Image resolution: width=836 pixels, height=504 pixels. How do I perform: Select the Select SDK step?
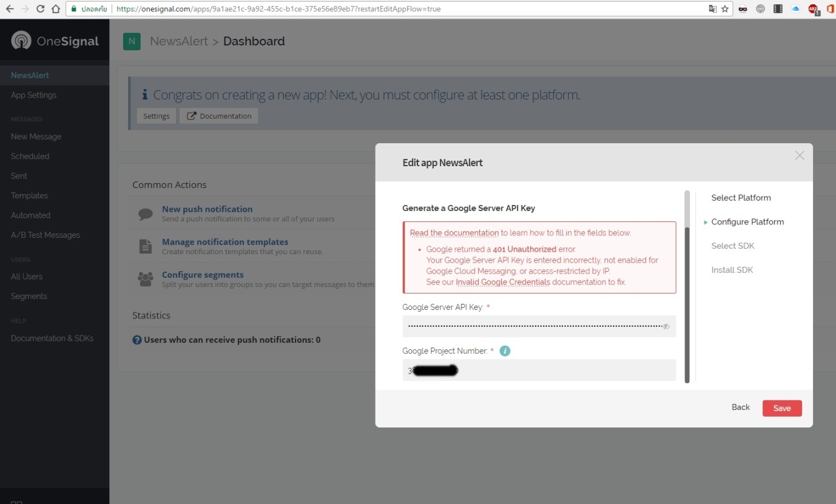click(733, 246)
